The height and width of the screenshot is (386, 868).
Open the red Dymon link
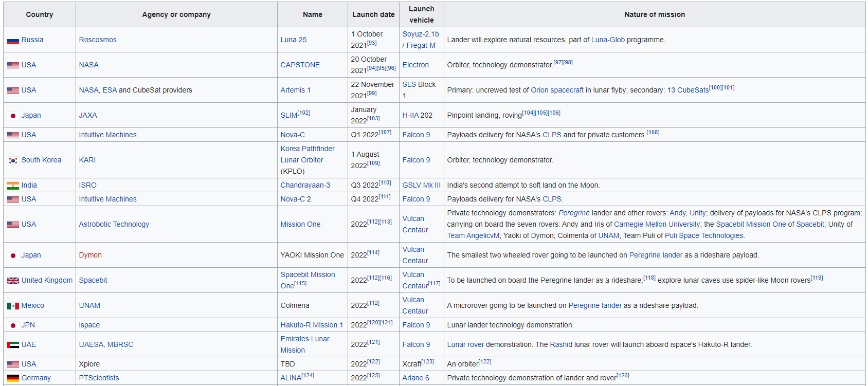pyautogui.click(x=91, y=255)
